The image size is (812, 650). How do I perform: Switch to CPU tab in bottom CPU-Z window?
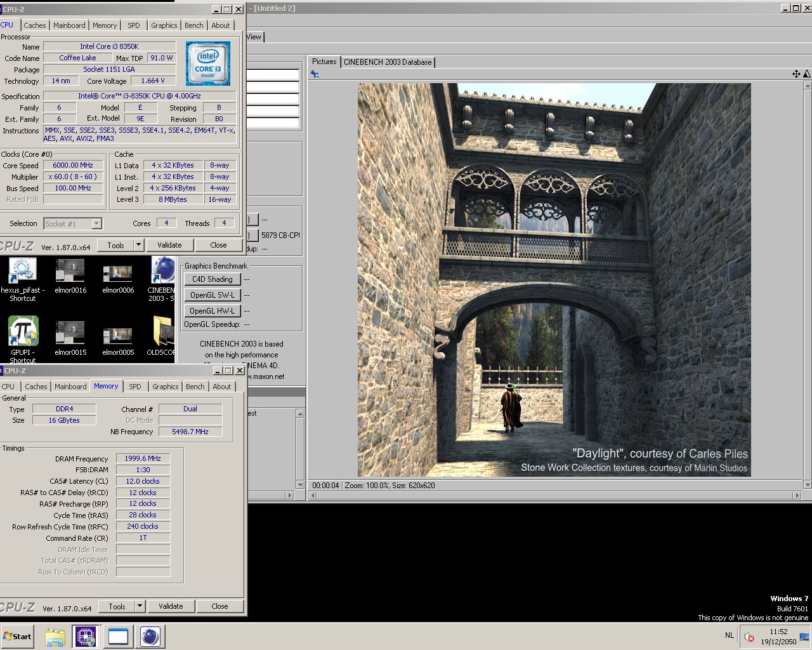pyautogui.click(x=8, y=387)
